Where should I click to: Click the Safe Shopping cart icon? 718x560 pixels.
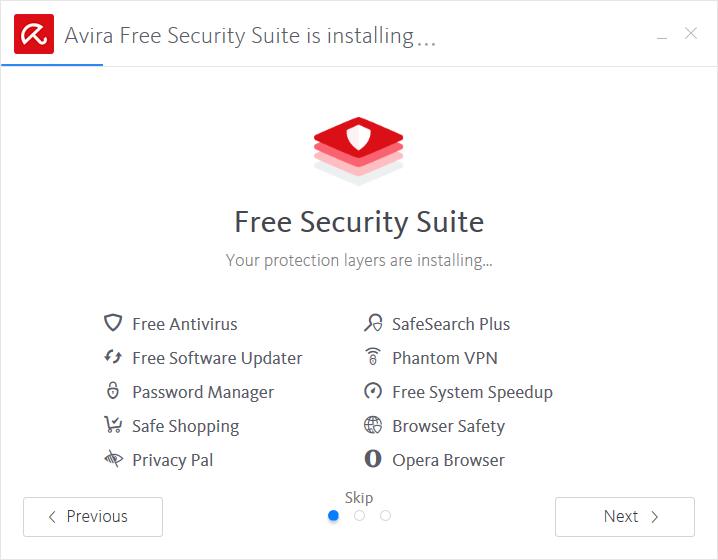[113, 425]
